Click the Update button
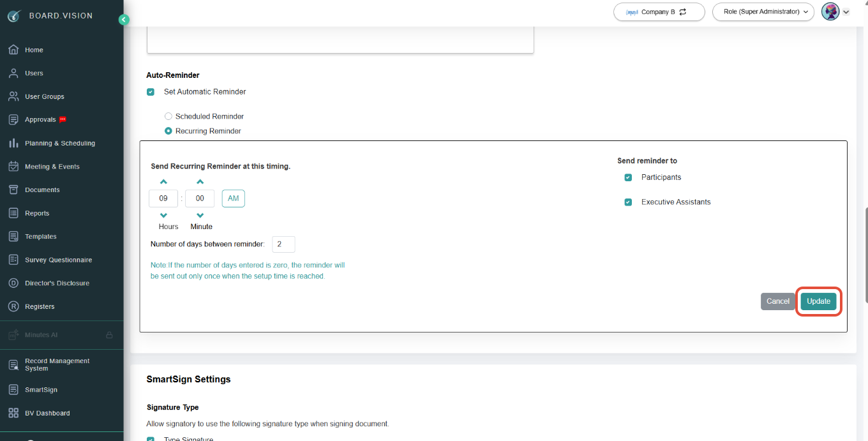This screenshot has width=868, height=441. pyautogui.click(x=818, y=301)
